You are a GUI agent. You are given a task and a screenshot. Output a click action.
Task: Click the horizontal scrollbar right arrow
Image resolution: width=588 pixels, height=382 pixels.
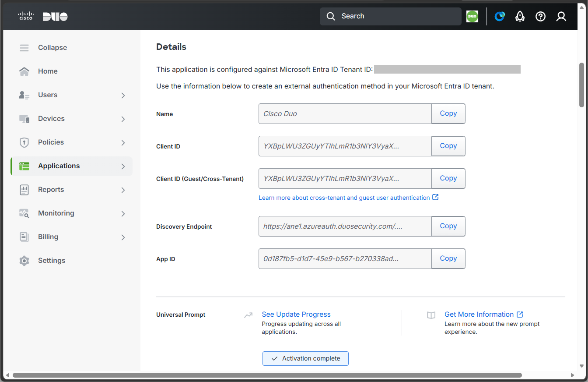[573, 375]
